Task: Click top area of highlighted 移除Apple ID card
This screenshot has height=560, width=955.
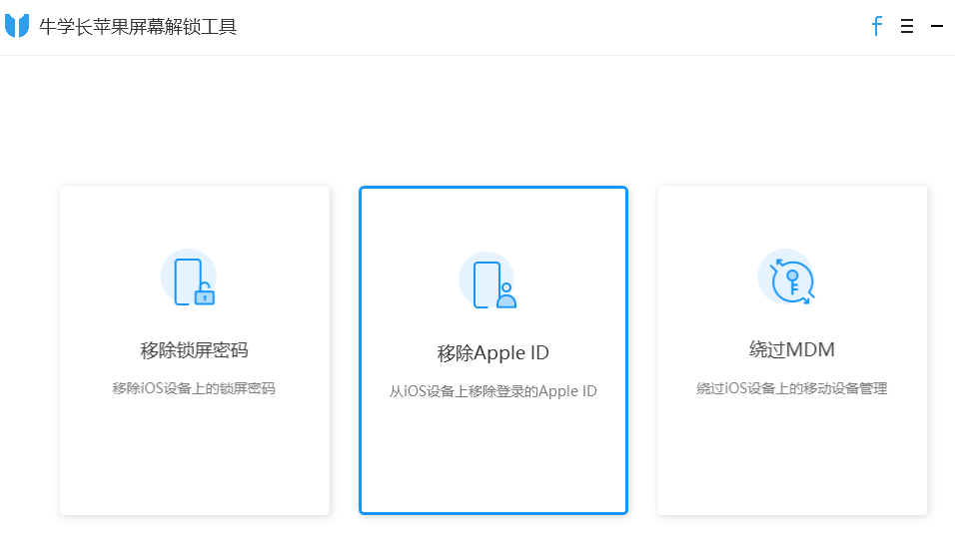Action: point(492,214)
